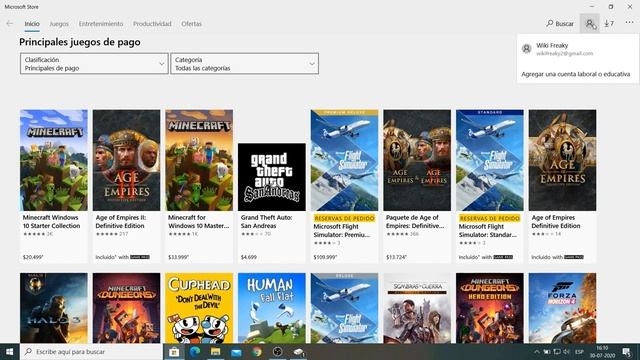Viewport: 640px width, 360px height.
Task: Open the Mail app from taskbar
Action: [236, 351]
